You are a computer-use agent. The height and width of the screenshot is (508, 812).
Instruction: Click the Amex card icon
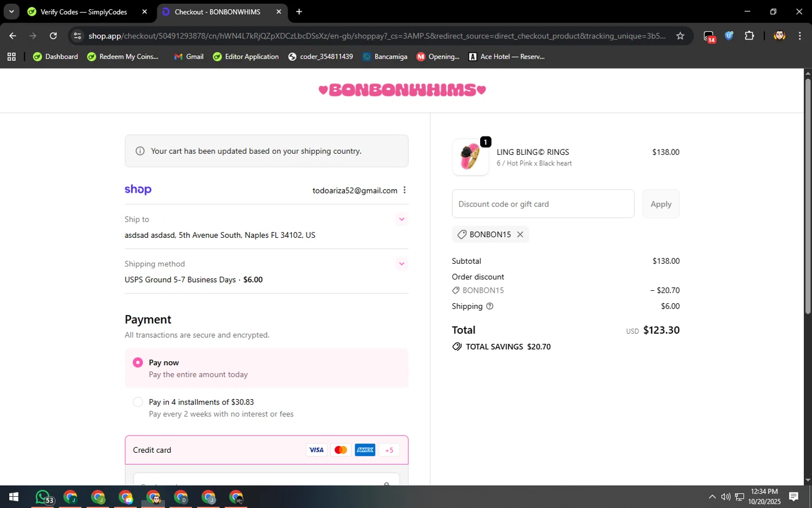[365, 450]
